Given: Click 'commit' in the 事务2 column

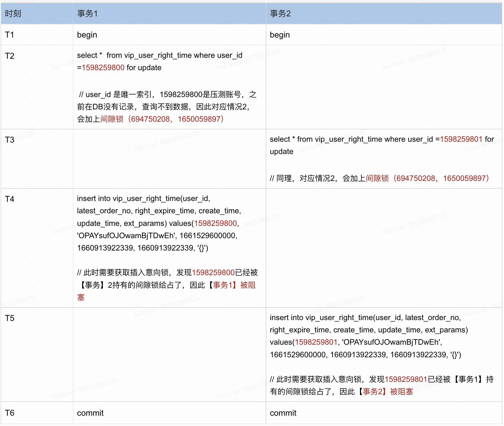Looking at the screenshot, I should tap(283, 413).
